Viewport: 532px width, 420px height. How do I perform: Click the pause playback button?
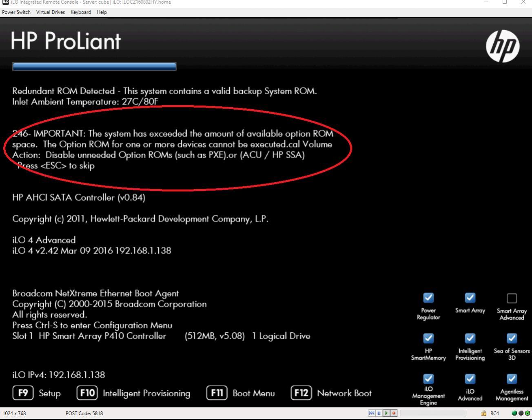(379, 413)
